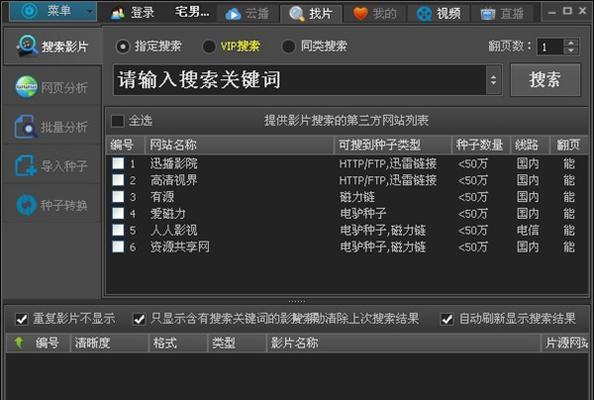
Task: Select the 电驴种子 type cell for 爱磁力
Action: pyautogui.click(x=363, y=214)
